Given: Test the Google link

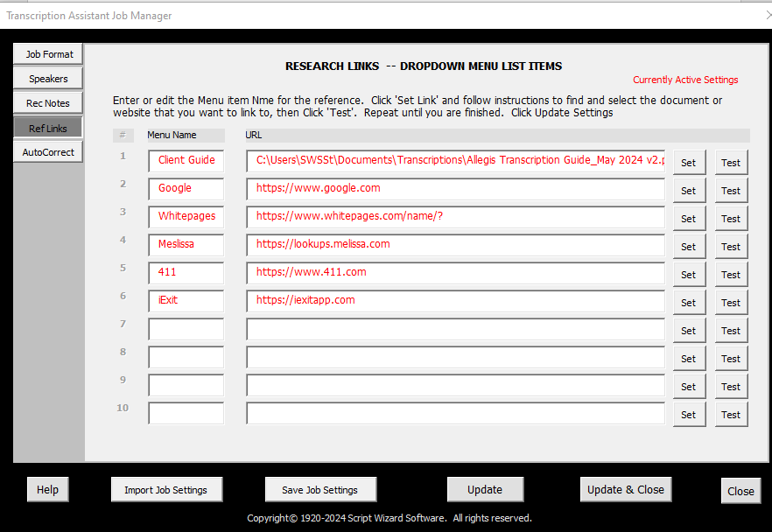Looking at the screenshot, I should [731, 191].
